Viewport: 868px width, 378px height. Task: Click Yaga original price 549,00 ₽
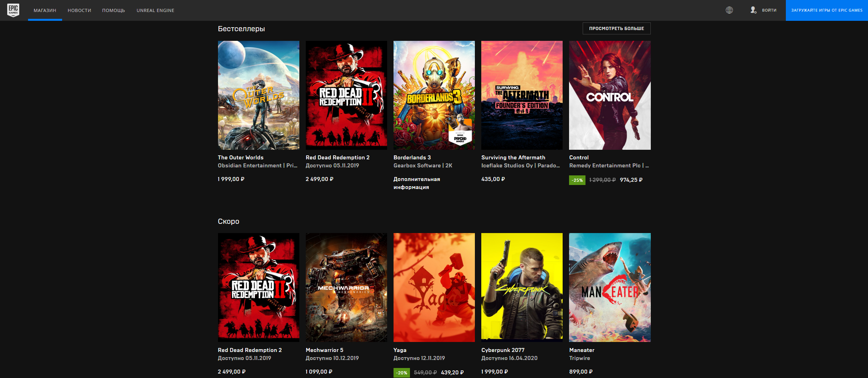click(x=425, y=372)
